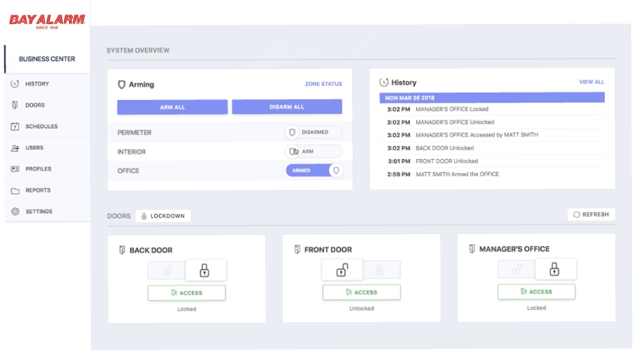Click the sidebar Doors icon
This screenshot has width=644, height=363.
point(15,105)
